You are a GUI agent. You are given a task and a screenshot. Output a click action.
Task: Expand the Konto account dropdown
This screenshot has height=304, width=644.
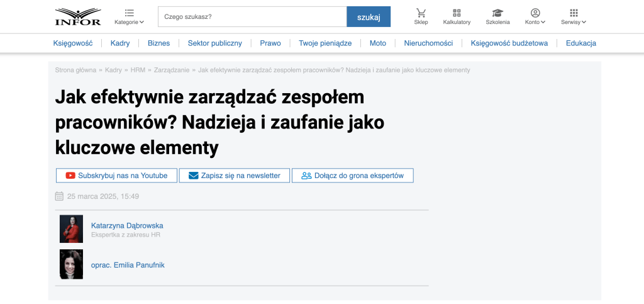coord(535,16)
